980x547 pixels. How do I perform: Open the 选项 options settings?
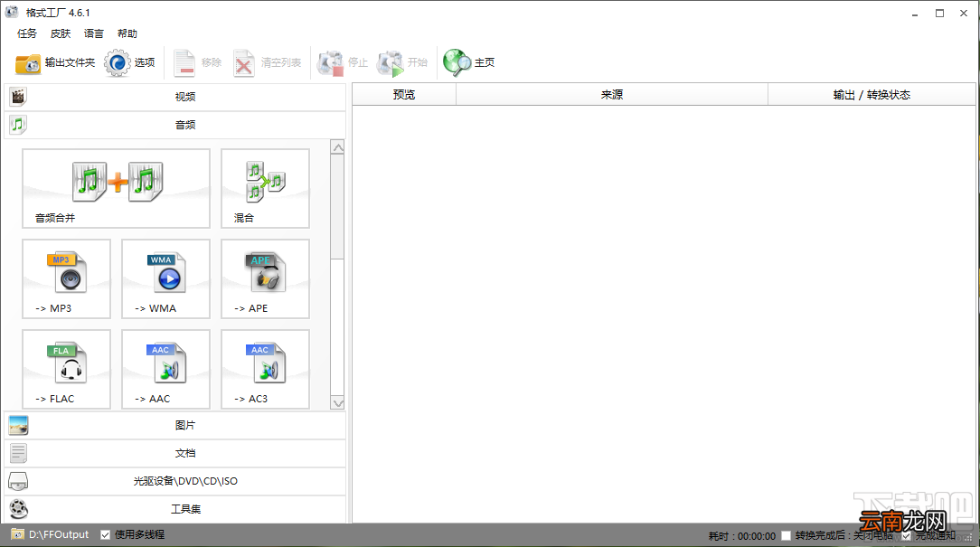point(129,62)
